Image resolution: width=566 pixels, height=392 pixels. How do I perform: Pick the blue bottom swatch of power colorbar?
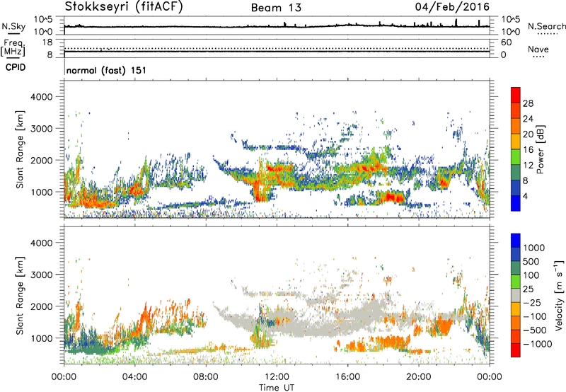click(x=516, y=203)
